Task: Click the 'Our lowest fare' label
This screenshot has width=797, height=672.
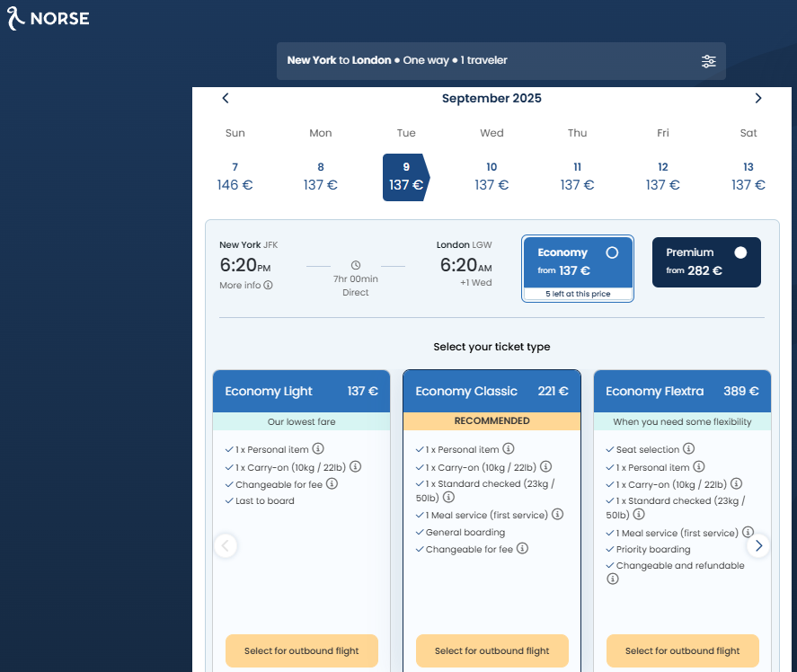Action: click(301, 421)
